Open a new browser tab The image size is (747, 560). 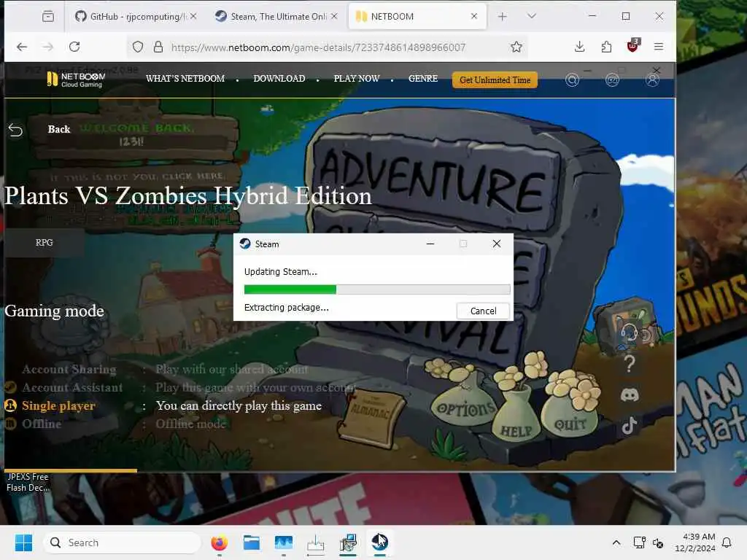(502, 16)
